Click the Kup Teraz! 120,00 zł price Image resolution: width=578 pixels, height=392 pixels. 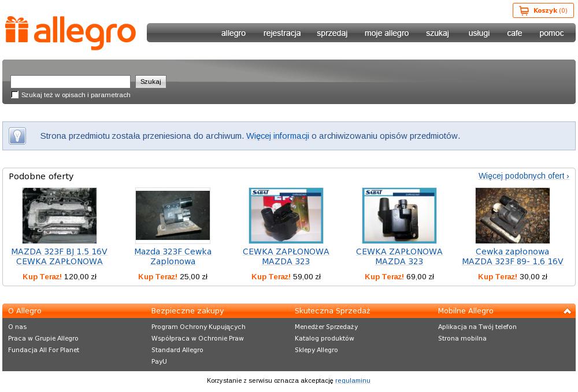point(60,276)
